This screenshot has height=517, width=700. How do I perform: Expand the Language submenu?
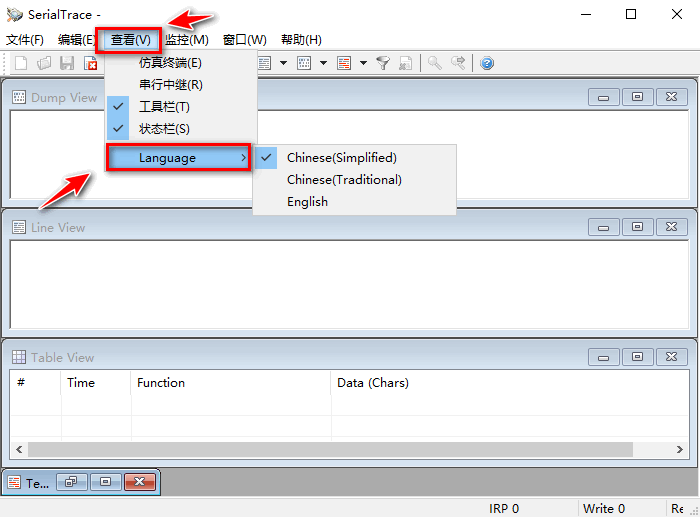pos(180,158)
